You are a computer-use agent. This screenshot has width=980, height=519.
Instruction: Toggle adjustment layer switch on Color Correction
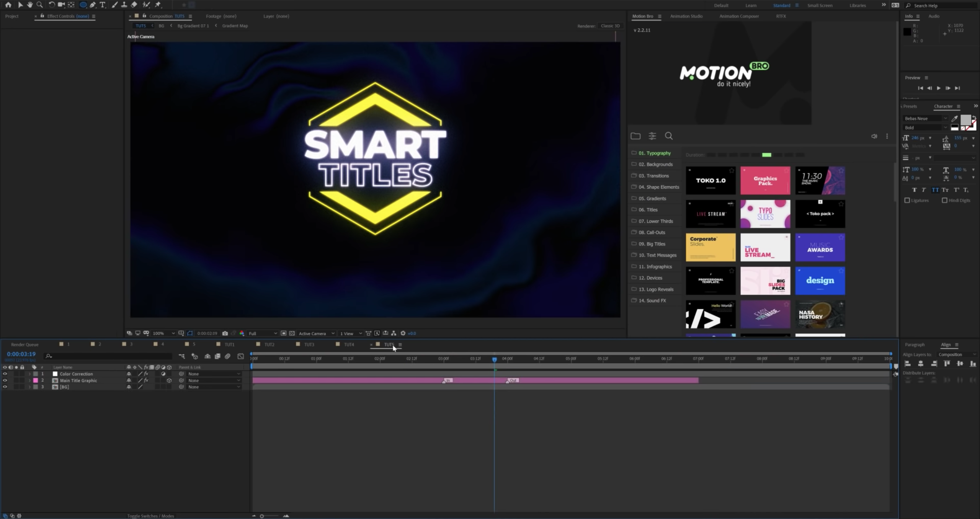pos(163,374)
